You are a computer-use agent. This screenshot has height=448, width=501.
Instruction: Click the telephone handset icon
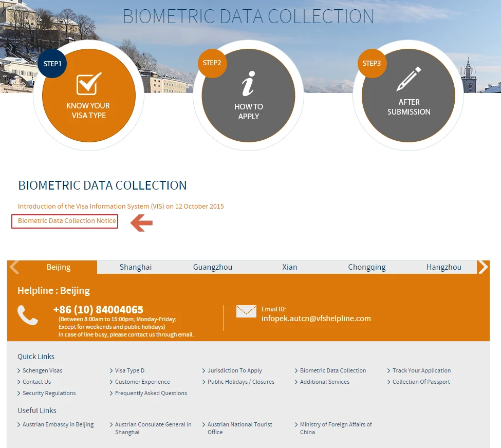pyautogui.click(x=28, y=315)
